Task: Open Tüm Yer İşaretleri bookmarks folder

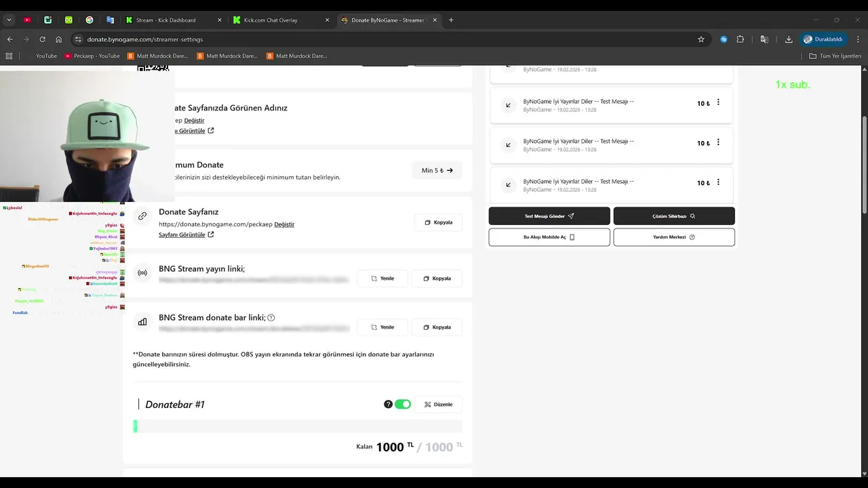Action: 836,56
